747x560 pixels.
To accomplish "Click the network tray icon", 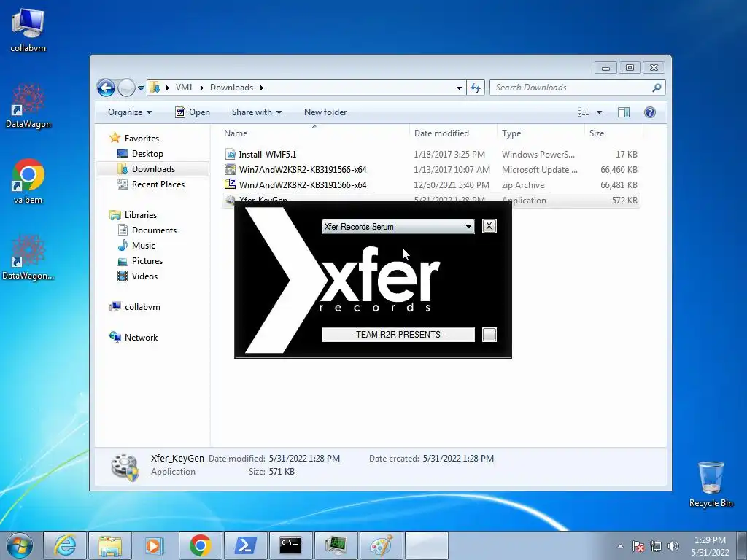I will (656, 546).
